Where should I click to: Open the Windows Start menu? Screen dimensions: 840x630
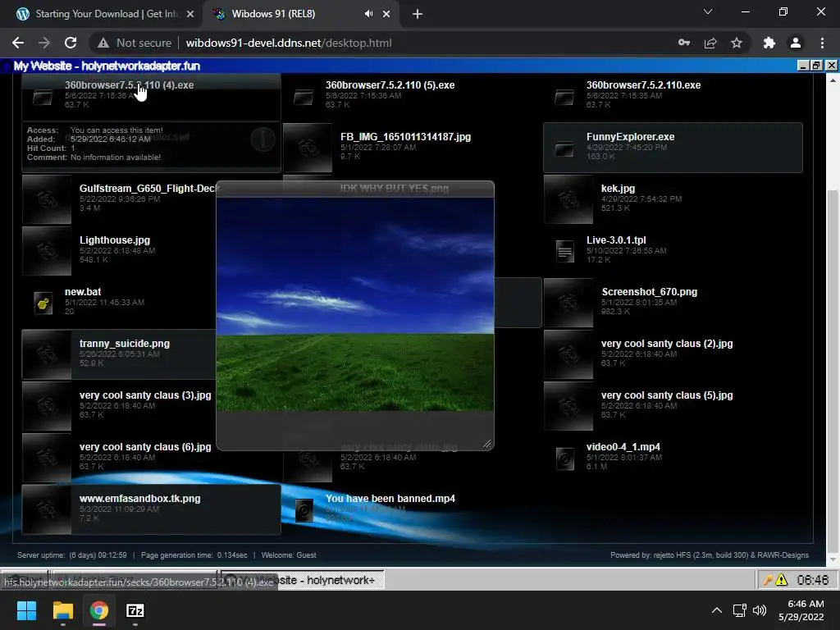pyautogui.click(x=26, y=610)
